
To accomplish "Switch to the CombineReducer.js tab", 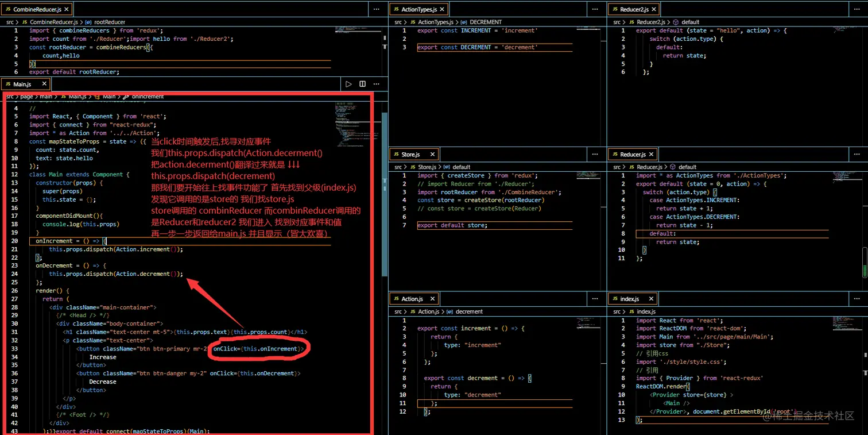I will pos(36,10).
